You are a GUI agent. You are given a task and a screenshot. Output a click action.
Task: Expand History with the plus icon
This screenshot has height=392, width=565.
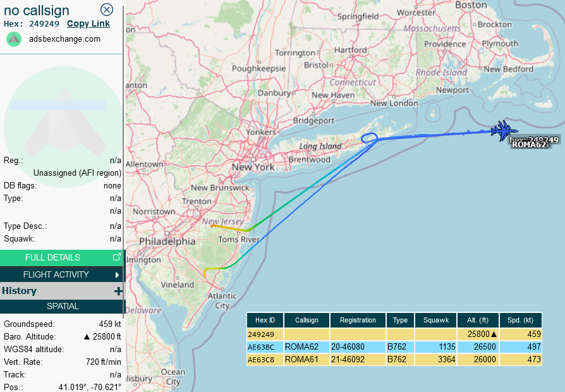[118, 291]
